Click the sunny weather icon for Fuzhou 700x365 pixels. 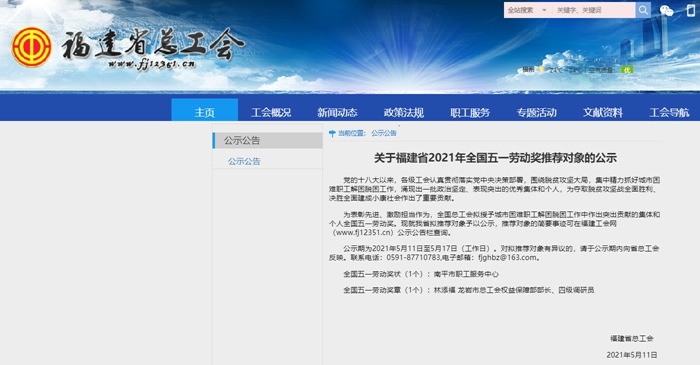[x=541, y=69]
